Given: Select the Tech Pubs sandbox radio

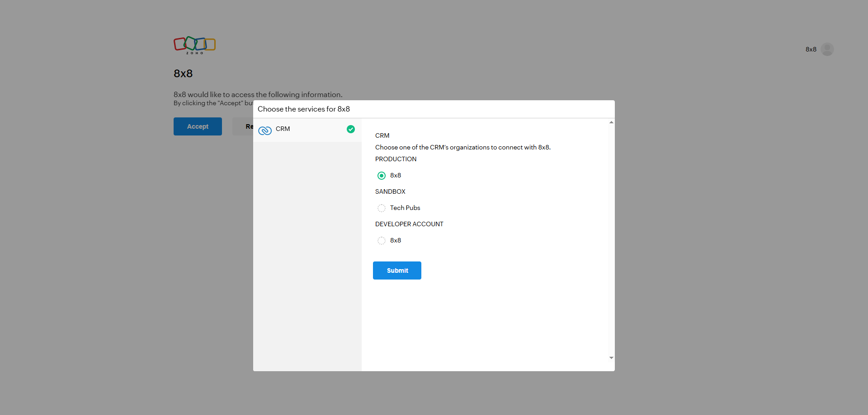Looking at the screenshot, I should [x=382, y=208].
